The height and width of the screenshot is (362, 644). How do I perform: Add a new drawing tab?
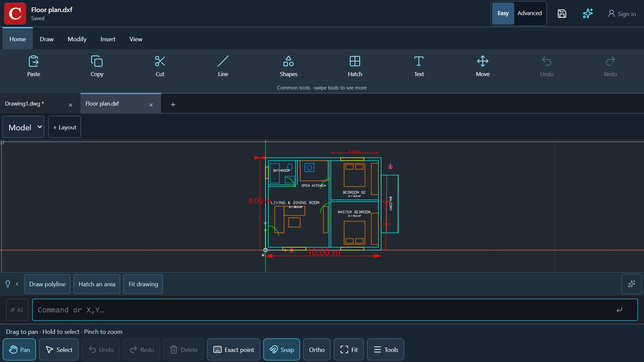(x=173, y=105)
